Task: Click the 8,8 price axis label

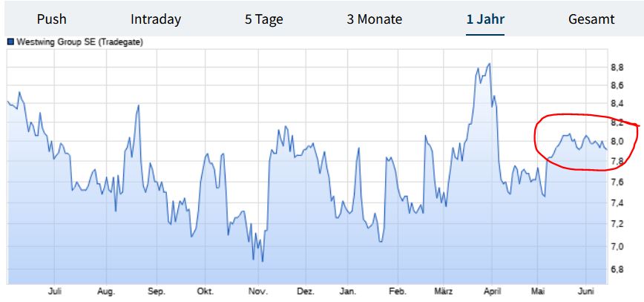Action: click(x=616, y=68)
